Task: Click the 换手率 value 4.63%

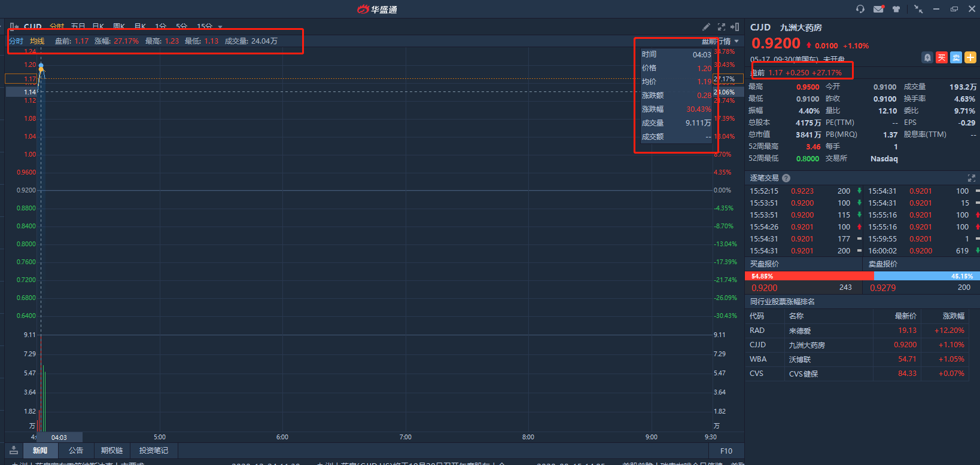Action: click(x=964, y=99)
